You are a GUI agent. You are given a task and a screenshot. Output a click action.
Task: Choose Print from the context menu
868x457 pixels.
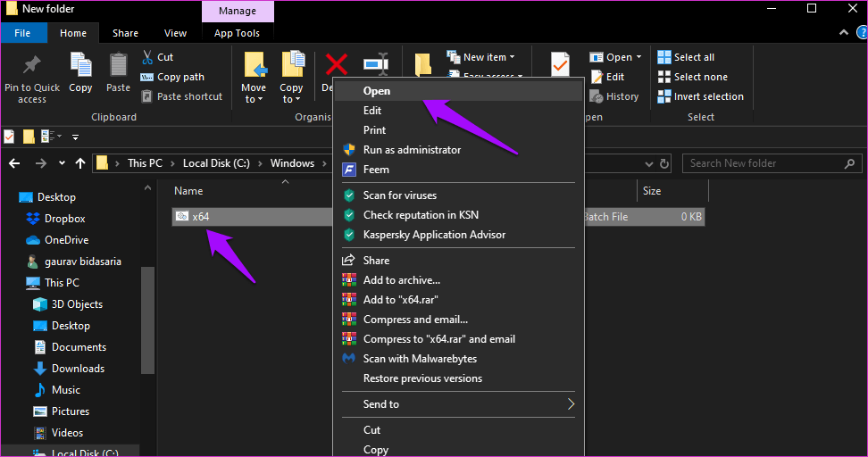(460, 130)
